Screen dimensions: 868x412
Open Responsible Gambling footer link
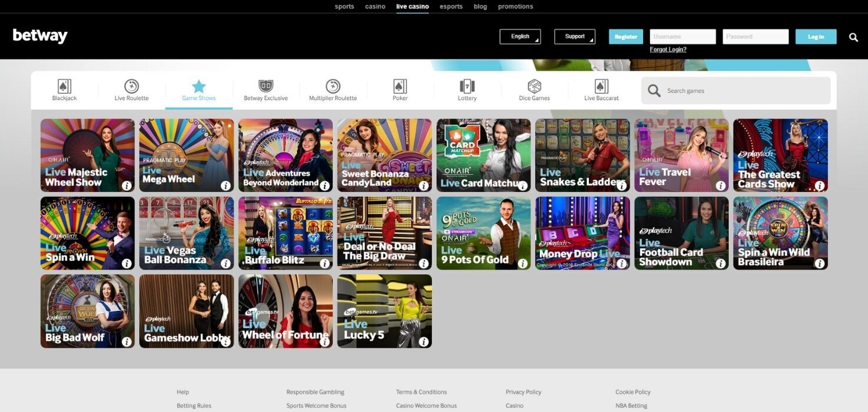pos(315,392)
